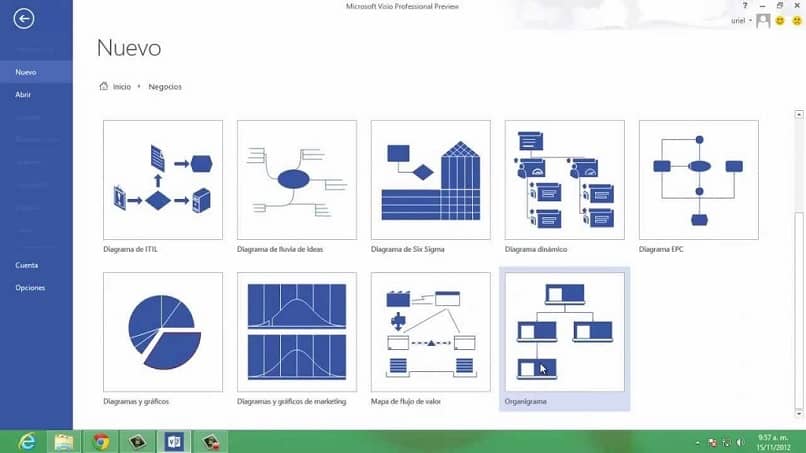Image resolution: width=806 pixels, height=453 pixels.
Task: Open Google Chrome from the taskbar
Action: 101,442
